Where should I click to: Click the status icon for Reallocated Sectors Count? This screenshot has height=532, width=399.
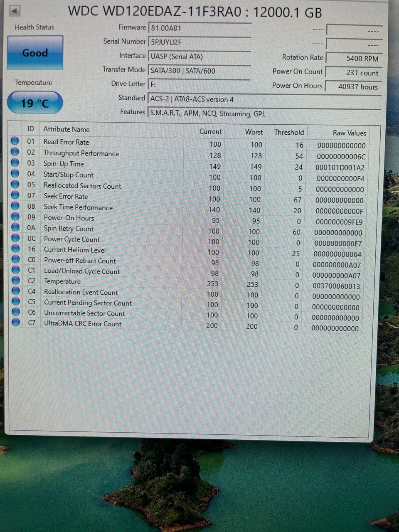click(15, 185)
